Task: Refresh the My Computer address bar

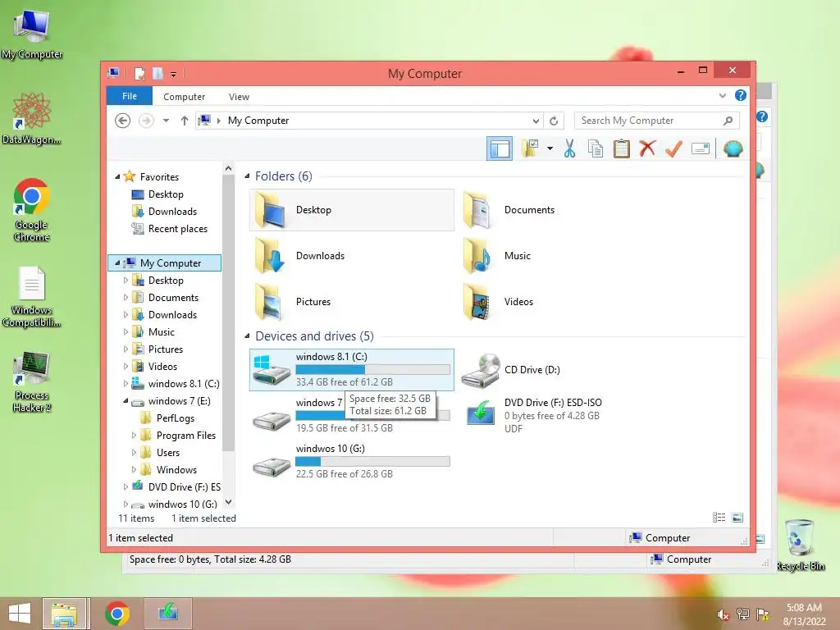Action: click(x=554, y=121)
